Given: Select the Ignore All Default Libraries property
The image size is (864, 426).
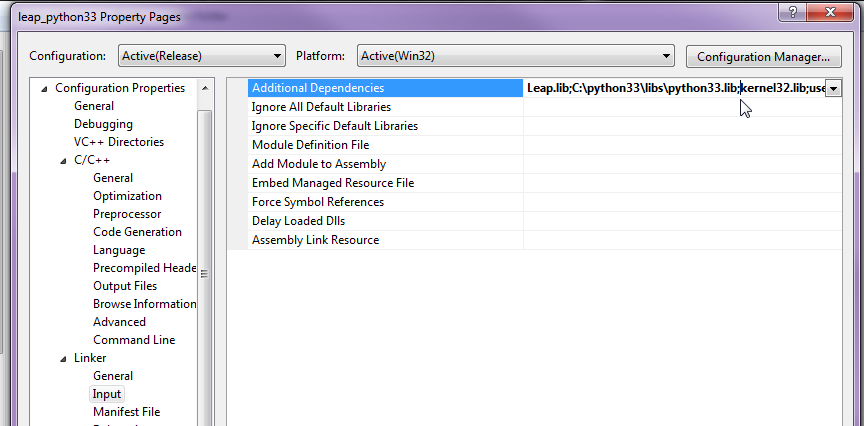Looking at the screenshot, I should (320, 107).
